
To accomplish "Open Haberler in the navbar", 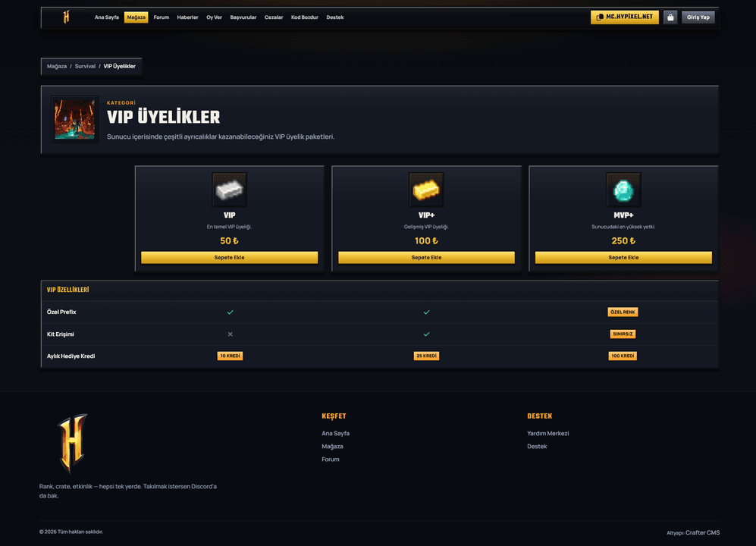I will (x=187, y=17).
